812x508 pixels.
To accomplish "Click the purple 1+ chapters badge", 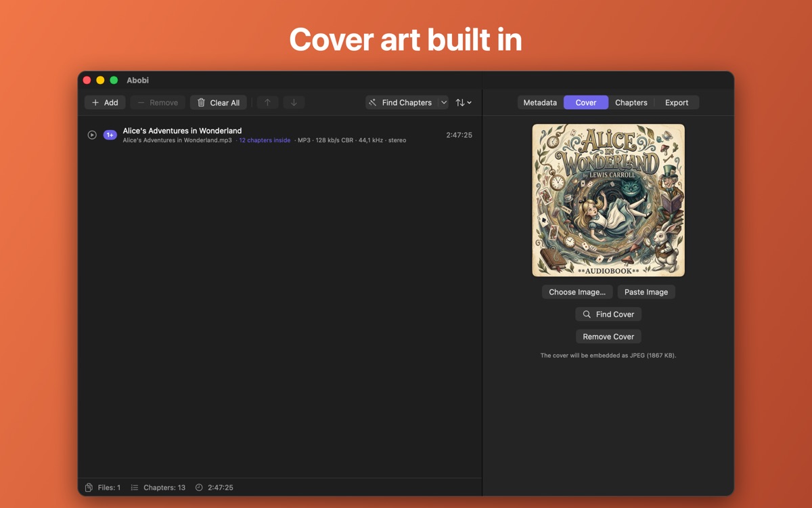I will tap(110, 135).
